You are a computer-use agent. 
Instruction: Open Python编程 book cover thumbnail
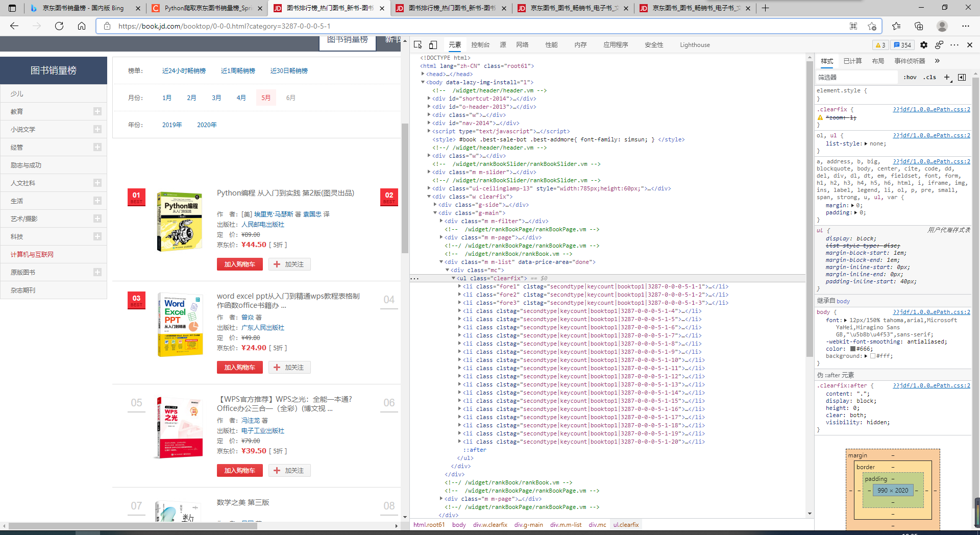[x=180, y=222]
